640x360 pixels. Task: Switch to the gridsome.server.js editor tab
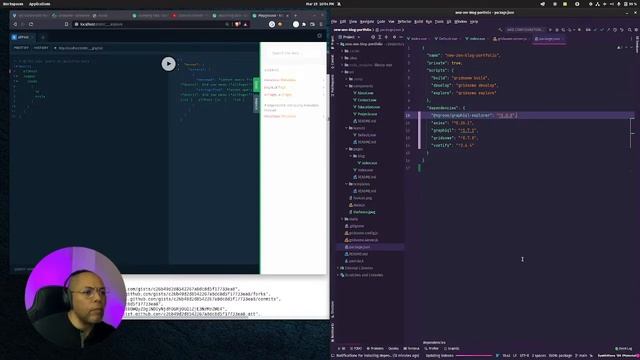coord(510,39)
